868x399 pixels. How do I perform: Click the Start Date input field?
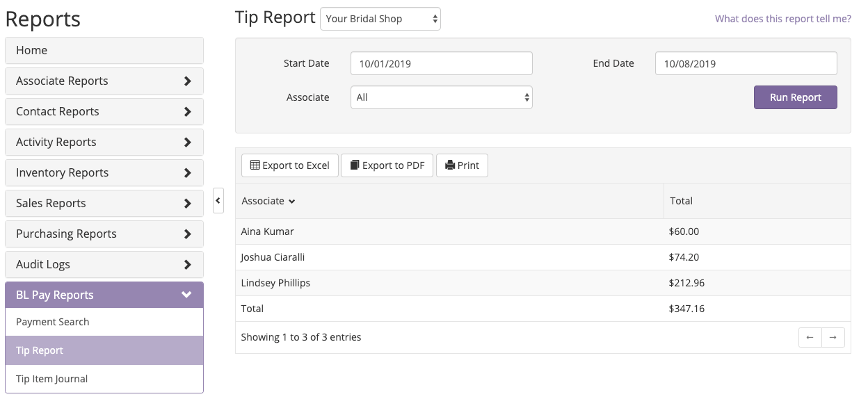click(x=442, y=63)
